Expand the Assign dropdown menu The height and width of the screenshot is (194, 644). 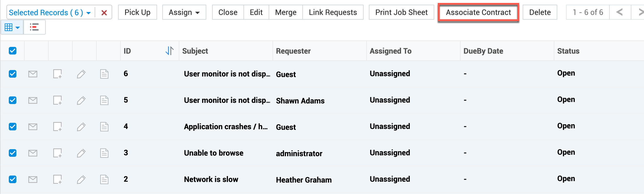tap(184, 12)
